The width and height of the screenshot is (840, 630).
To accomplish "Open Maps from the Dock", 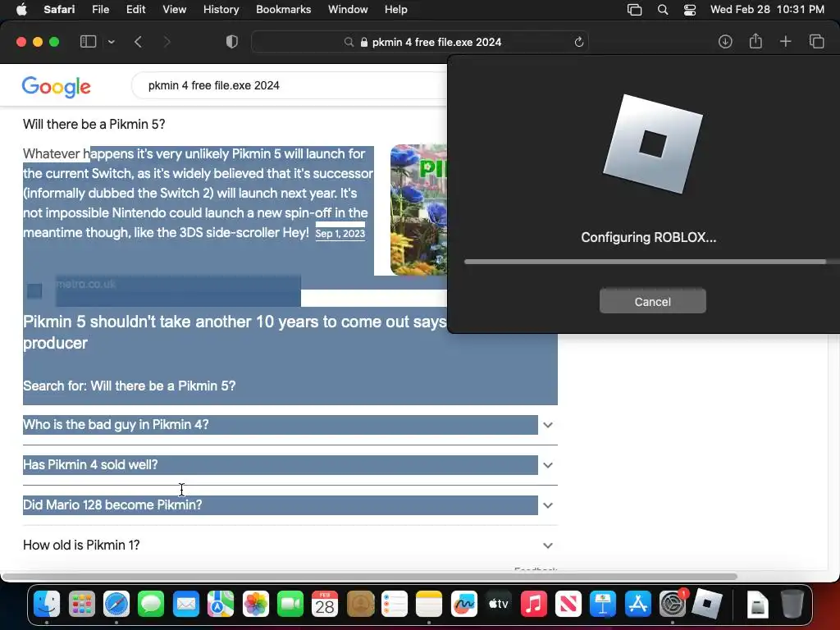I will tap(221, 605).
